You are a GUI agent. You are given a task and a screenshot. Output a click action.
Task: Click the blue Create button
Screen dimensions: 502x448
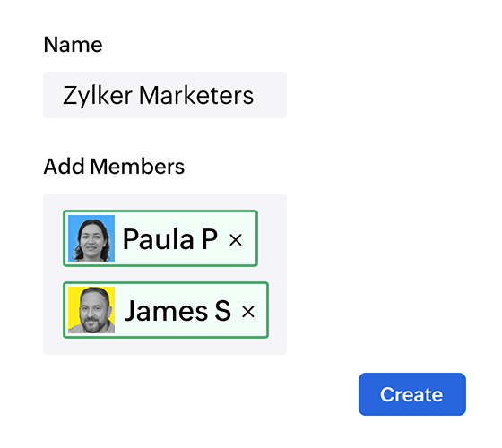tap(412, 394)
